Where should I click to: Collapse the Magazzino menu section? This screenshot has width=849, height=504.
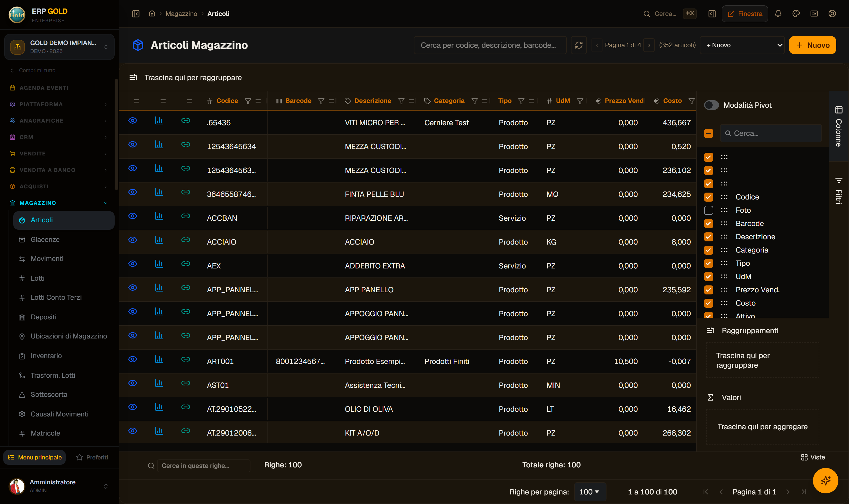pyautogui.click(x=59, y=203)
